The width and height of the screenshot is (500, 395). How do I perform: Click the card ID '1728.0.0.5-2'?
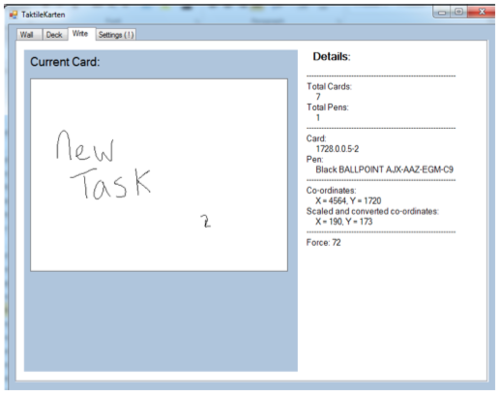(x=337, y=149)
